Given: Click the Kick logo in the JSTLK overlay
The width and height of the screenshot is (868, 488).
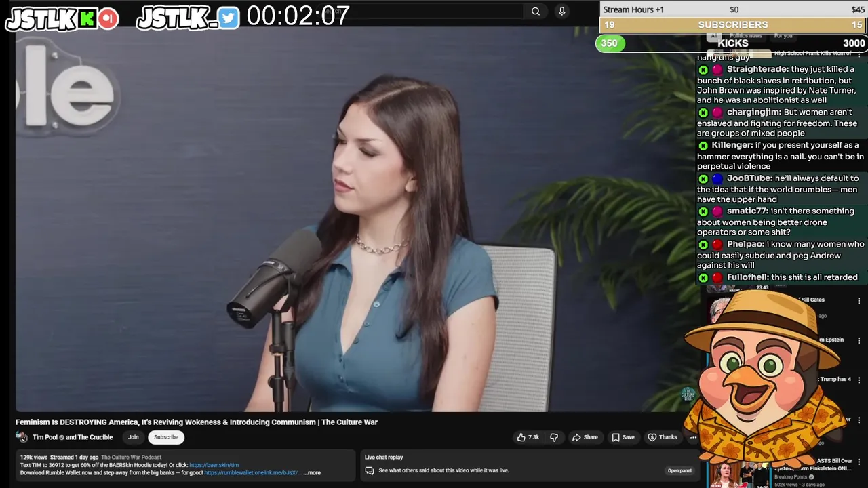Looking at the screenshot, I should click(x=87, y=19).
